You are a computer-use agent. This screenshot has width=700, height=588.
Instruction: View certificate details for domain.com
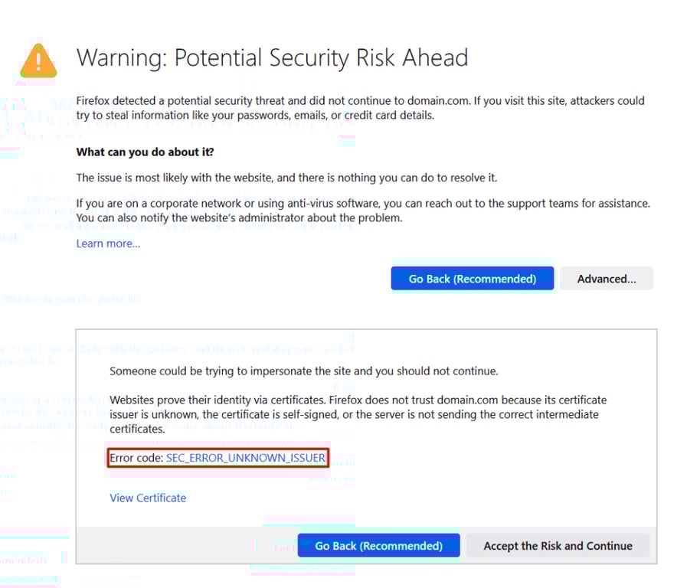(147, 498)
